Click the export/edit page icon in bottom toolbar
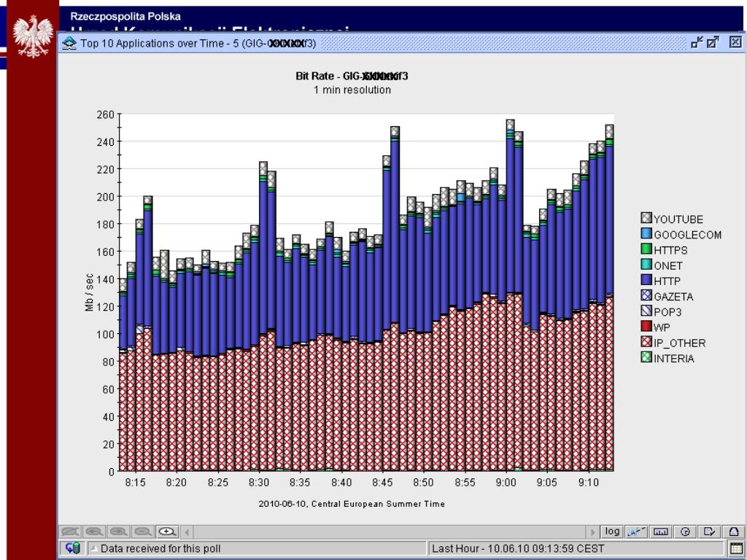The width and height of the screenshot is (747, 560). click(709, 532)
